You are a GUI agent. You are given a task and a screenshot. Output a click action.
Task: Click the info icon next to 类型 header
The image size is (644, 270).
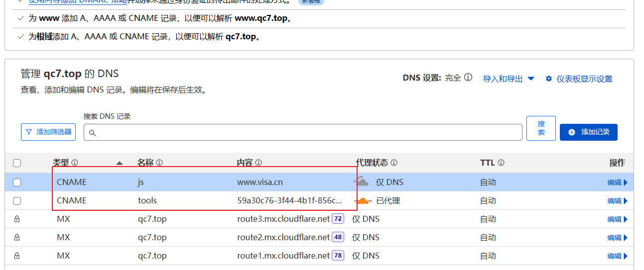pyautogui.click(x=75, y=163)
